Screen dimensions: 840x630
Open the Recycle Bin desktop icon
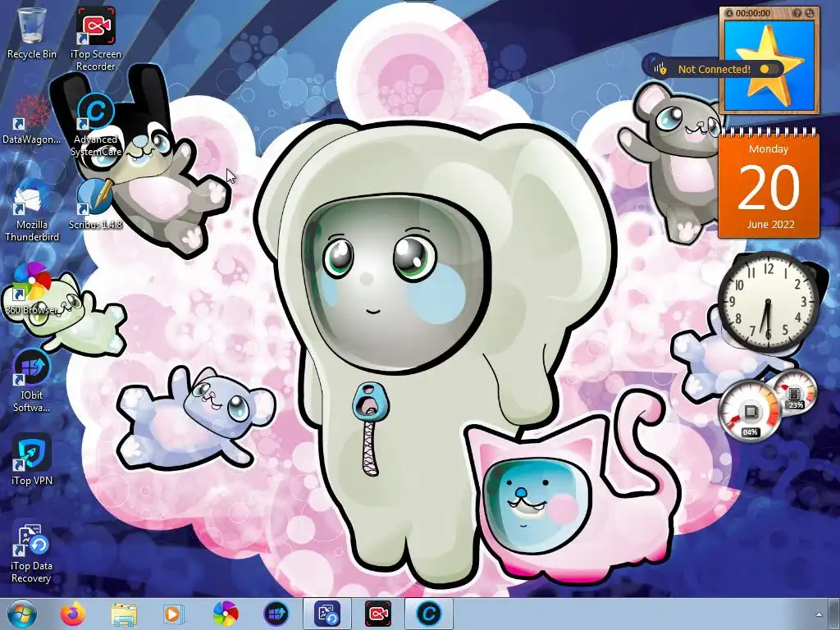tap(32, 32)
